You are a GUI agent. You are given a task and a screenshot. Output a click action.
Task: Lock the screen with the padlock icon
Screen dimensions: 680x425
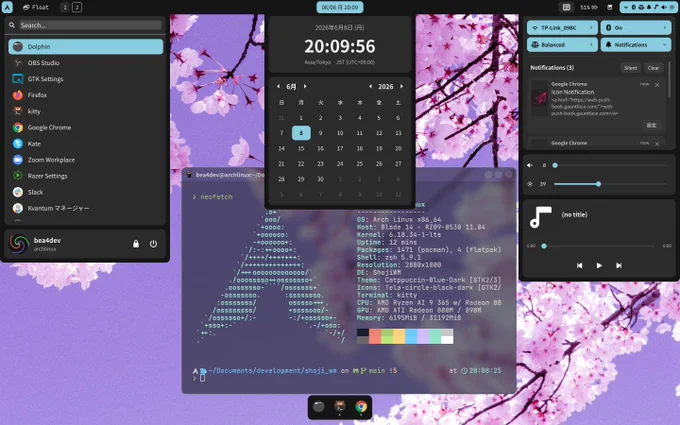click(136, 244)
